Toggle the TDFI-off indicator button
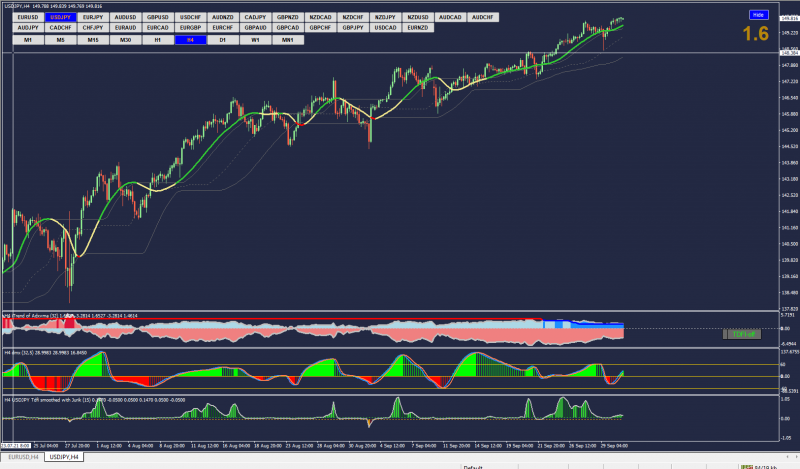This screenshot has height=469, width=800. tap(743, 334)
